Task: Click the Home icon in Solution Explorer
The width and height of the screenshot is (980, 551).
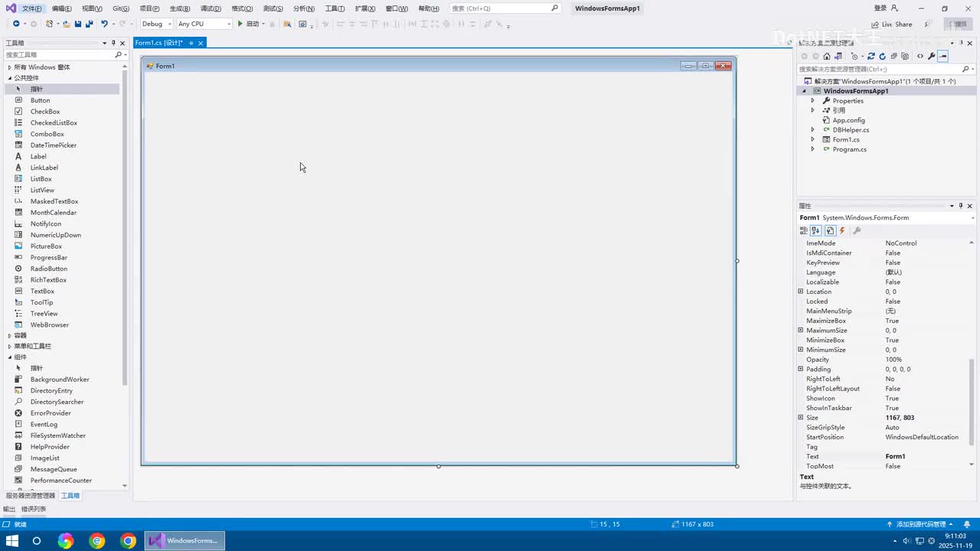Action: point(827,56)
